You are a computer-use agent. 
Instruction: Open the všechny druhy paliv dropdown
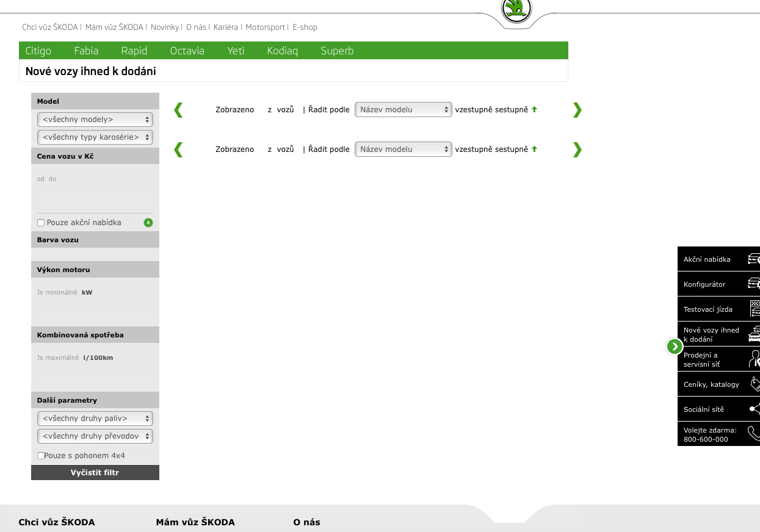click(x=95, y=419)
